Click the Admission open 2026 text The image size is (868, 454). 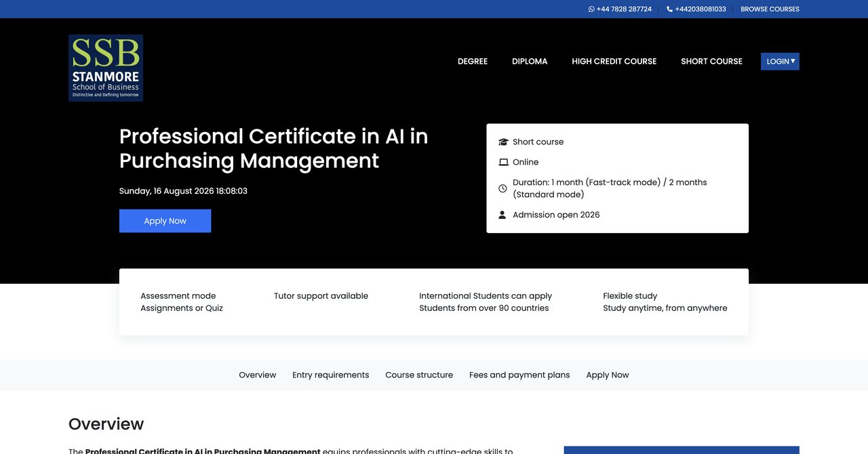[556, 215]
